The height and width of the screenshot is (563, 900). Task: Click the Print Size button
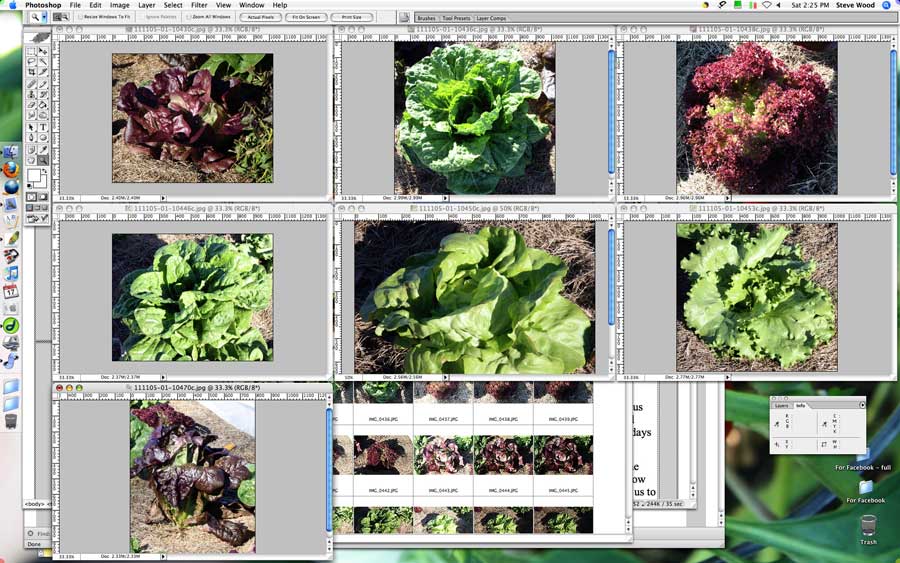click(351, 17)
